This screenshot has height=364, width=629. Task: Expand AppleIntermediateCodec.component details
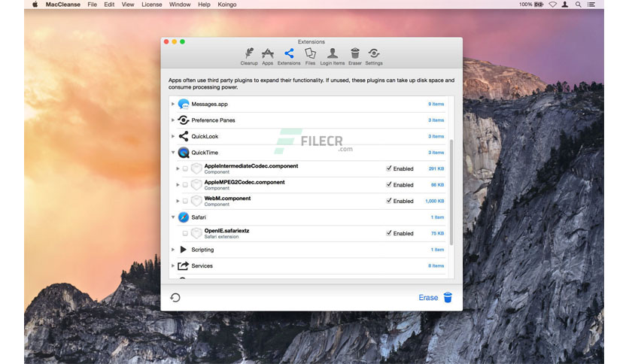coord(178,168)
